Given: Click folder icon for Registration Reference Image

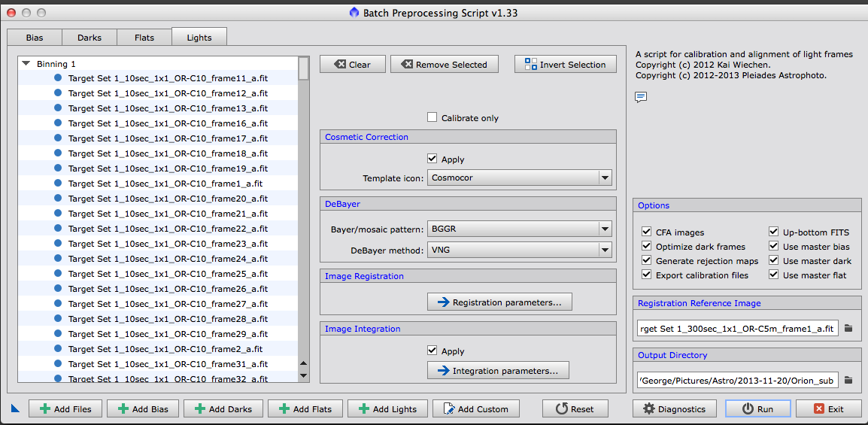Looking at the screenshot, I should point(848,328).
